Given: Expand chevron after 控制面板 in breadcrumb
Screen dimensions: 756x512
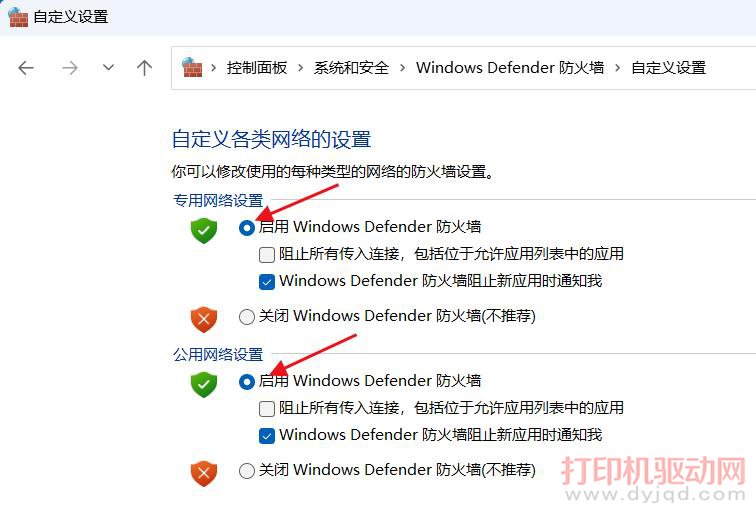Looking at the screenshot, I should 300,68.
